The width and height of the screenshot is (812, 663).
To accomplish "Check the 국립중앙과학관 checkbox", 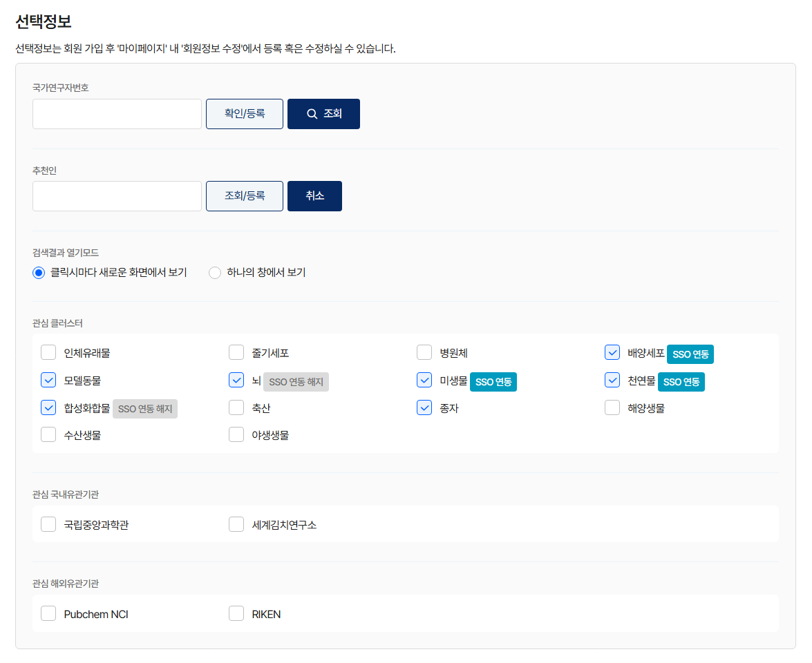I will (48, 524).
